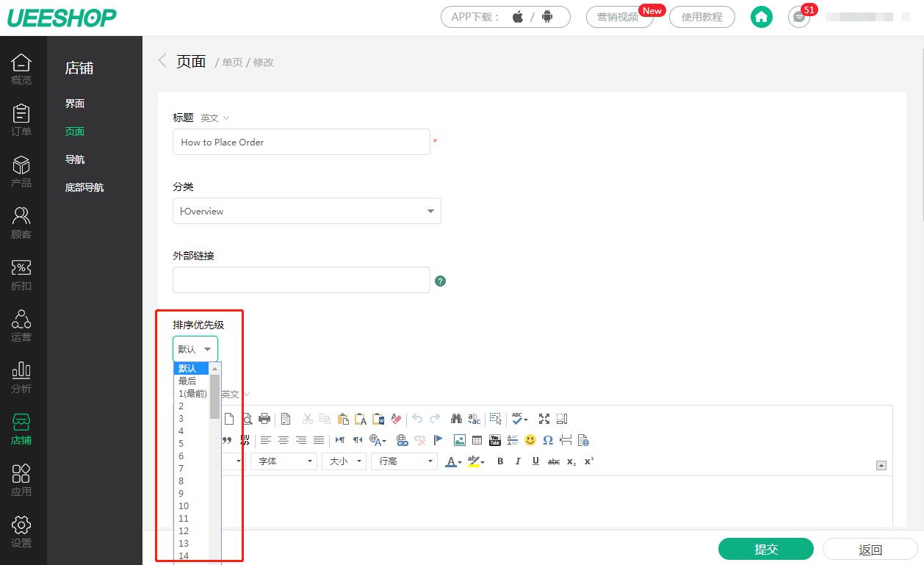Open 订单 in left sidebar
The image size is (924, 565).
21,121
